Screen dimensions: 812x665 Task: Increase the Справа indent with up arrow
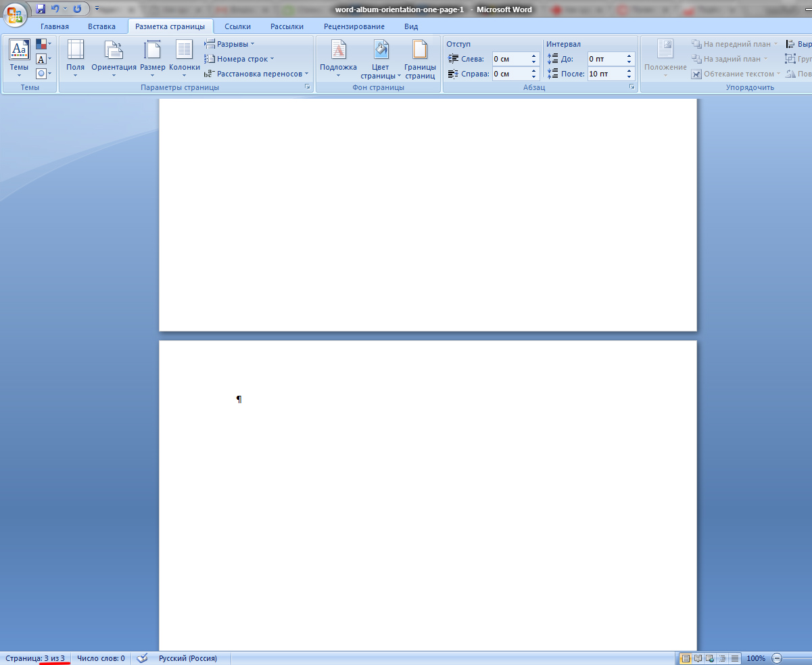(x=534, y=71)
